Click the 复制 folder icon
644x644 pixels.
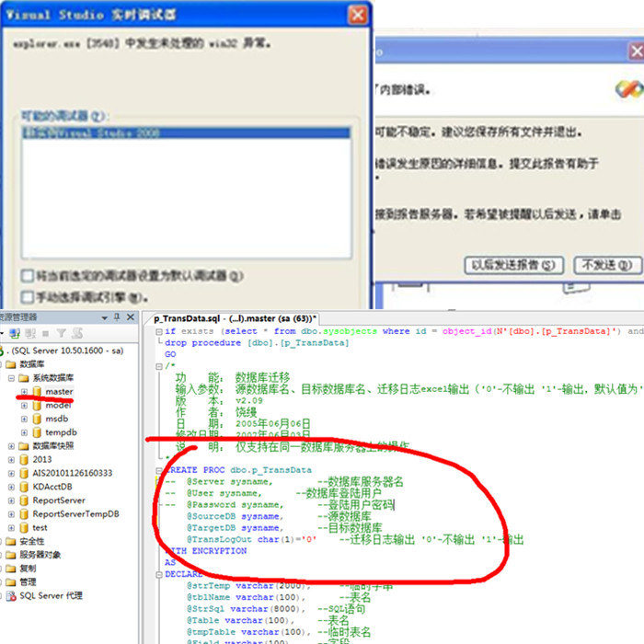click(x=11, y=569)
